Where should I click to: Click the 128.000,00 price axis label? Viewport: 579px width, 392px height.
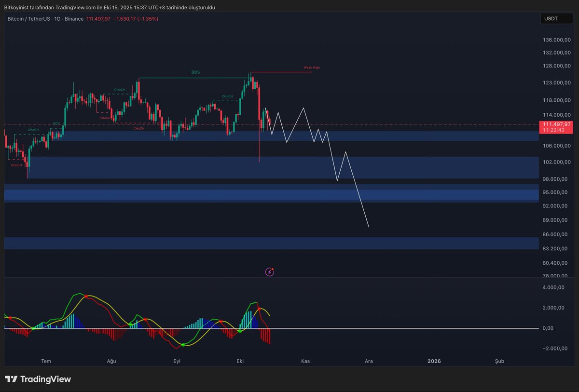557,66
